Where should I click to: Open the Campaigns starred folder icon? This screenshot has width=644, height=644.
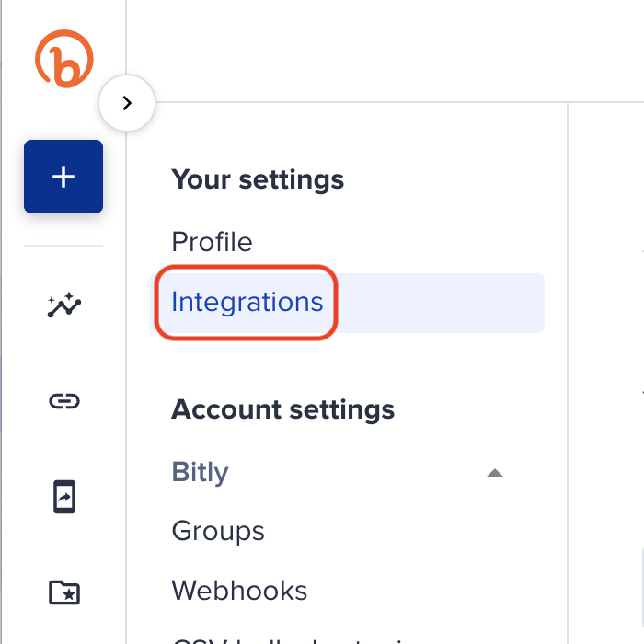(64, 592)
